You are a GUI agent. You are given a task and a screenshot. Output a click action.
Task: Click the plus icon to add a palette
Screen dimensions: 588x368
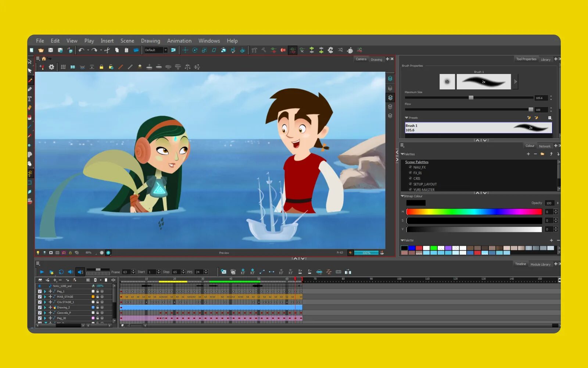(528, 154)
